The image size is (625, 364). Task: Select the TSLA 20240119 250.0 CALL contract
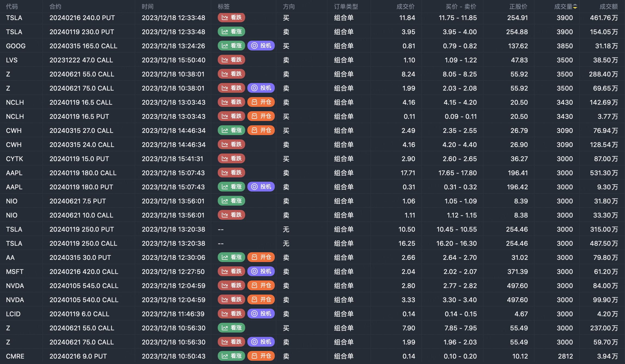[83, 243]
